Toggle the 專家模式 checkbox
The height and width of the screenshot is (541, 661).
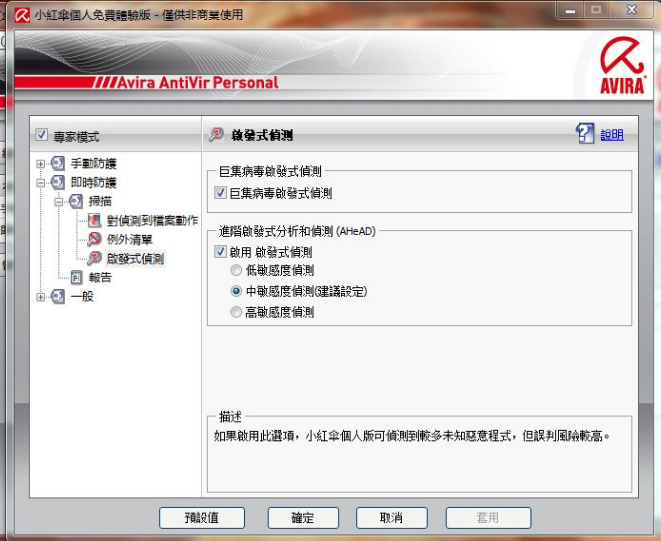[x=41, y=135]
